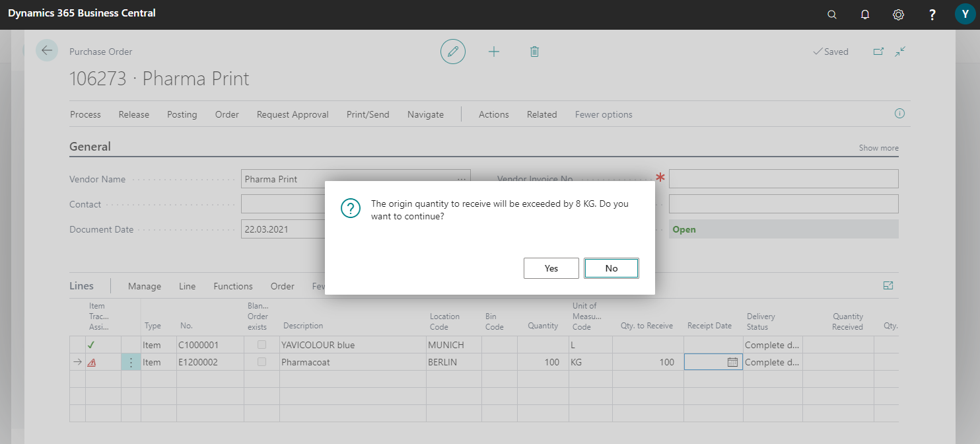The image size is (980, 444).
Task: Click the Dynamics 365 Business Central title
Action: coord(82,13)
